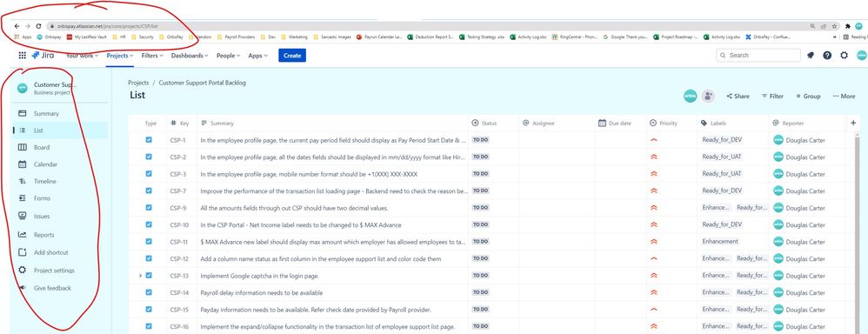
Task: Open the People dropdown menu
Action: (228, 56)
